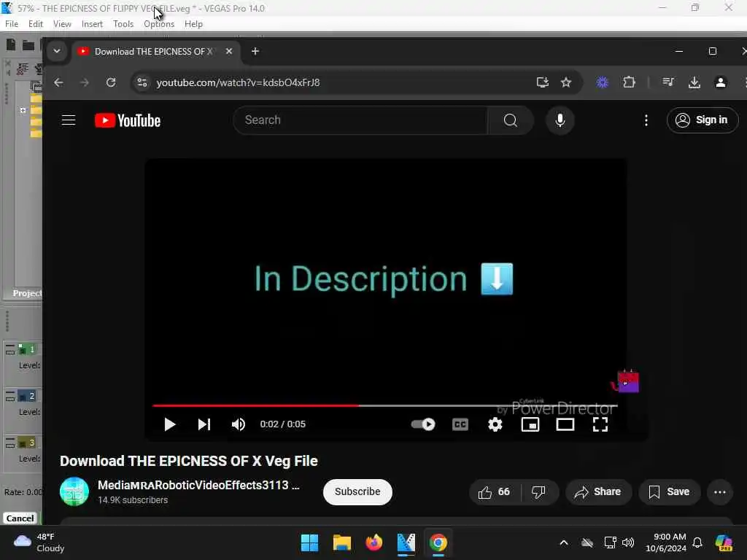This screenshot has height=560, width=747.
Task: Click the Share button
Action: [x=599, y=492]
